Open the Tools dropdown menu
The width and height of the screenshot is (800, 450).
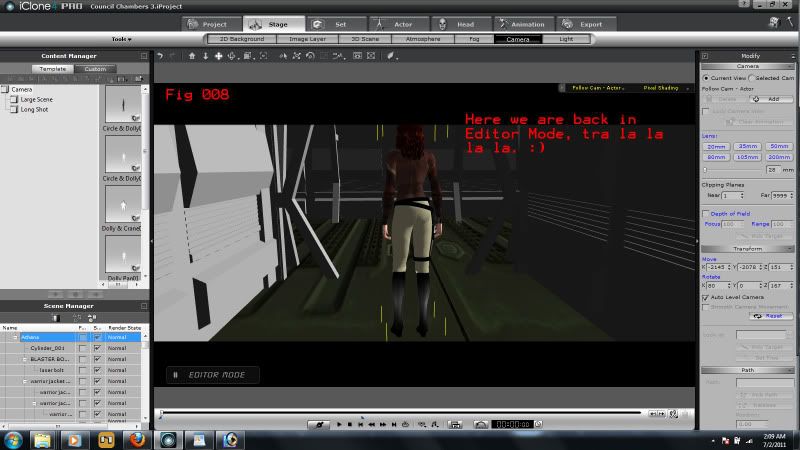(x=121, y=39)
